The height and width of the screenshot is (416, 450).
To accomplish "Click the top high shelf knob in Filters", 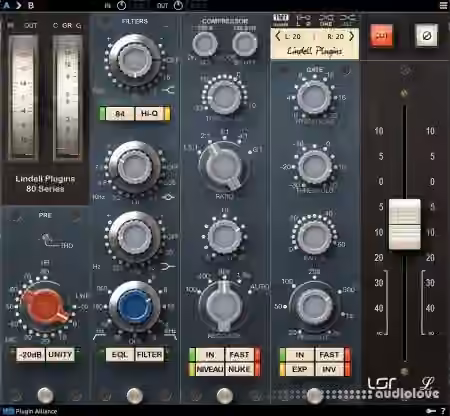I will tap(135, 60).
